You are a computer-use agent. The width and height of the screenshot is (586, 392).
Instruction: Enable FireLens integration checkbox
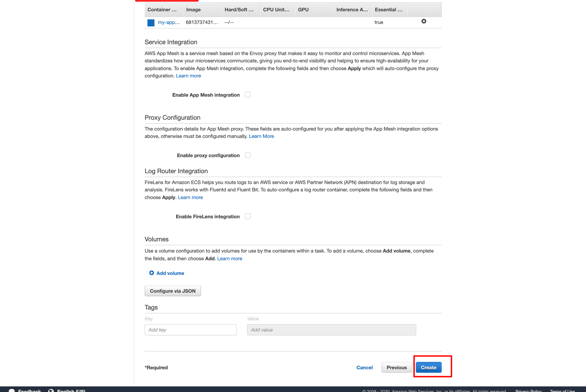(x=248, y=216)
